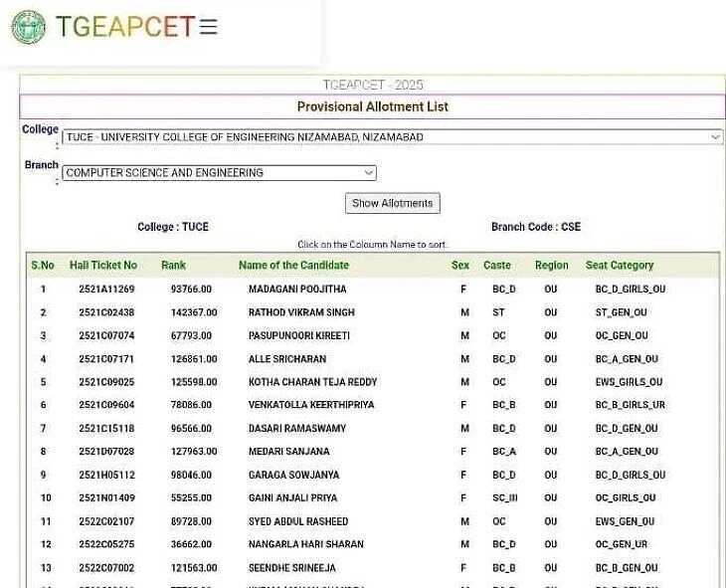726x588 pixels.
Task: Select seat category EWS_GEN_OU for Syed Abdul Rasheed
Action: pos(625,521)
